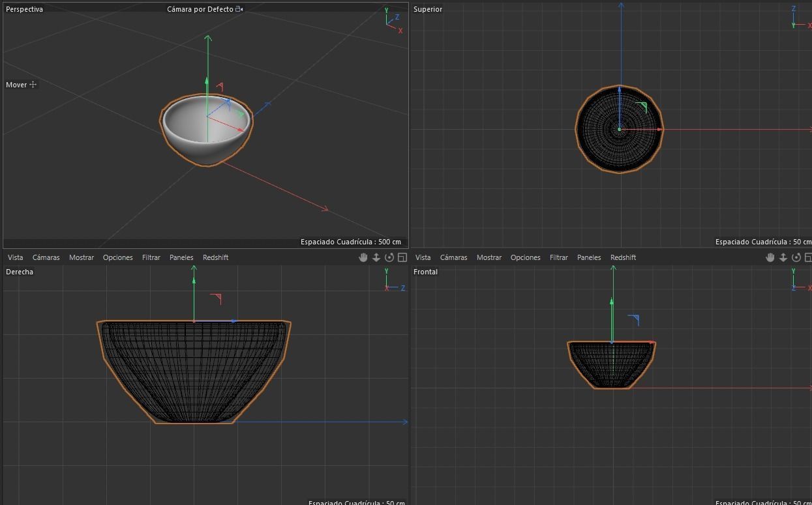This screenshot has height=505, width=812.
Task: Toggle maximize view icon of the Derecha viewport
Action: [x=402, y=257]
